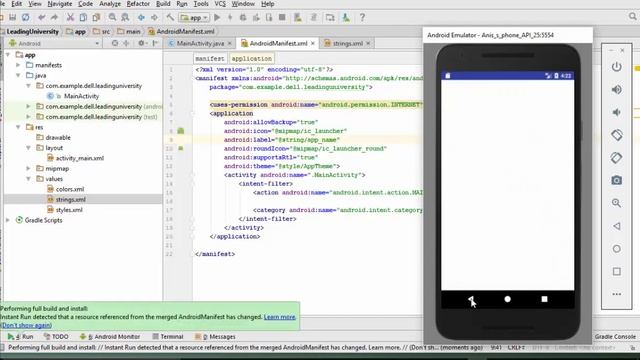Click the Don't show again link
The height and width of the screenshot is (360, 640).
click(x=26, y=325)
